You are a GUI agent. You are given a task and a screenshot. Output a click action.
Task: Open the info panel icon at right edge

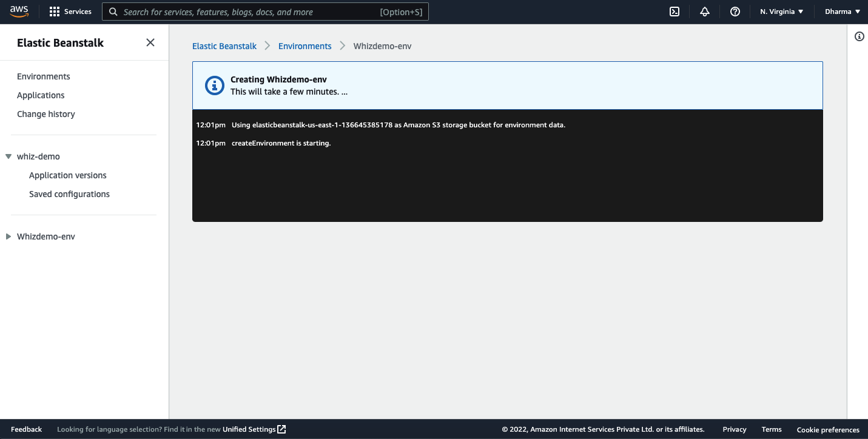[860, 36]
